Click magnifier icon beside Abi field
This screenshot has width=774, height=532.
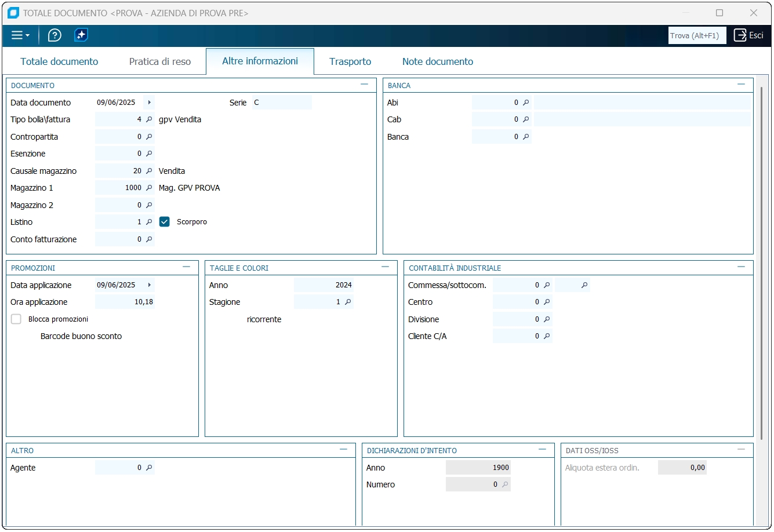tap(526, 103)
